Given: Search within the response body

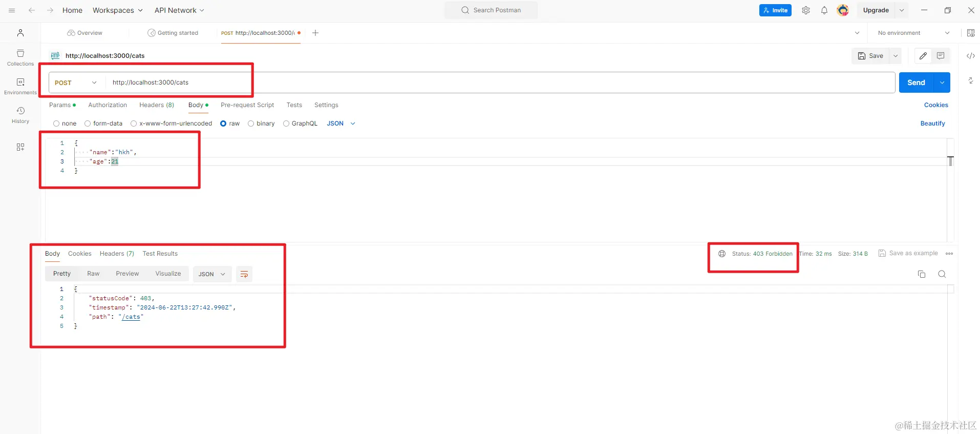Looking at the screenshot, I should tap(942, 274).
